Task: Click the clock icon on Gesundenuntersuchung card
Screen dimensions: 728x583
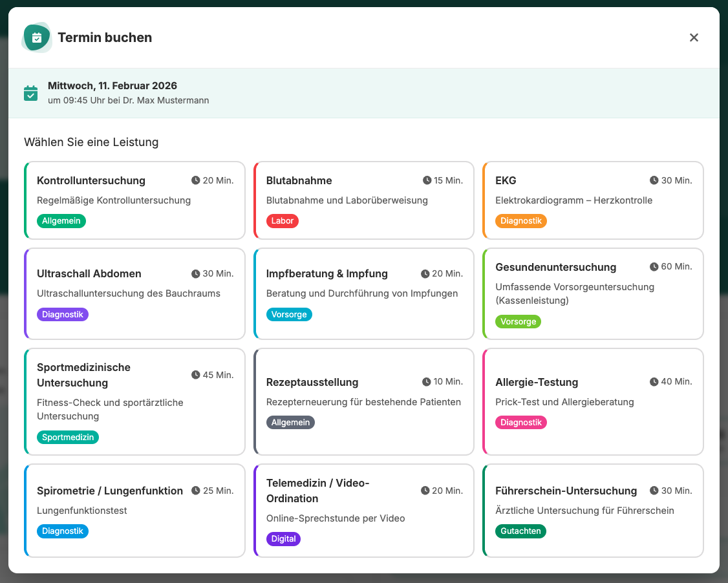Action: [654, 267]
